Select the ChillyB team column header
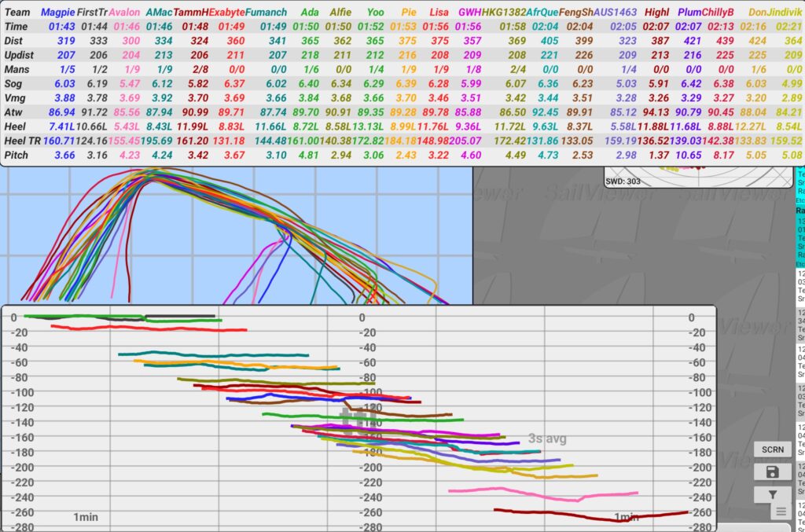 (718, 13)
